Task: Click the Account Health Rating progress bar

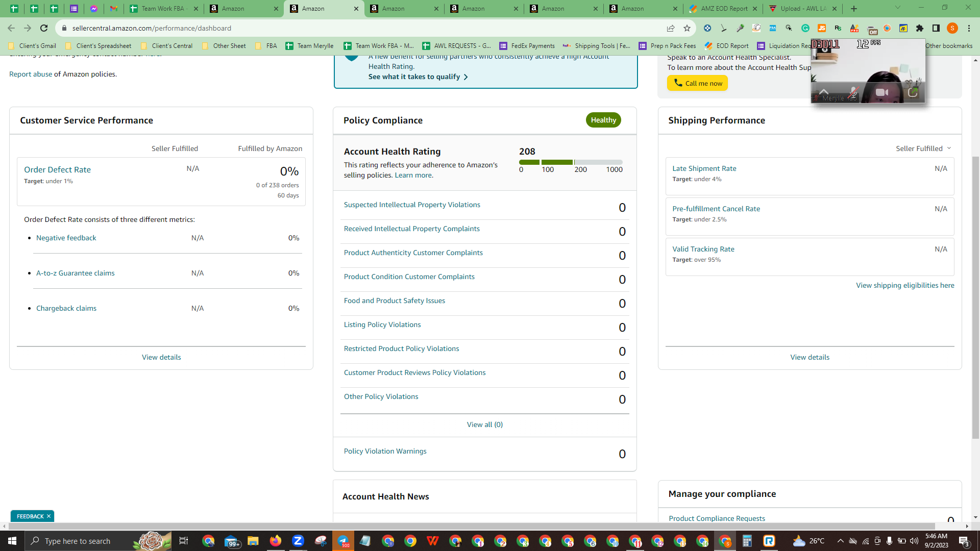Action: (x=571, y=162)
